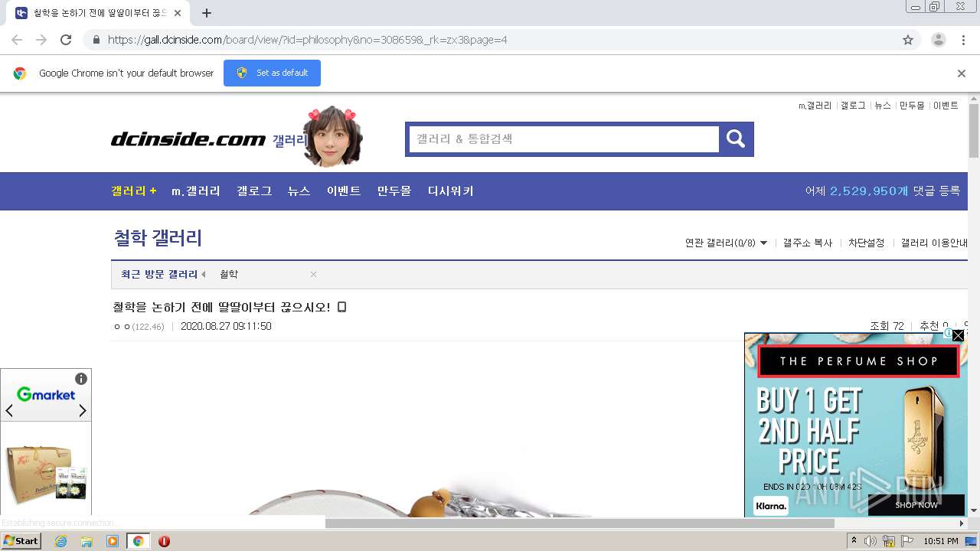Switch to Chrome in the taskbar
The height and width of the screenshot is (551, 980).
point(138,541)
